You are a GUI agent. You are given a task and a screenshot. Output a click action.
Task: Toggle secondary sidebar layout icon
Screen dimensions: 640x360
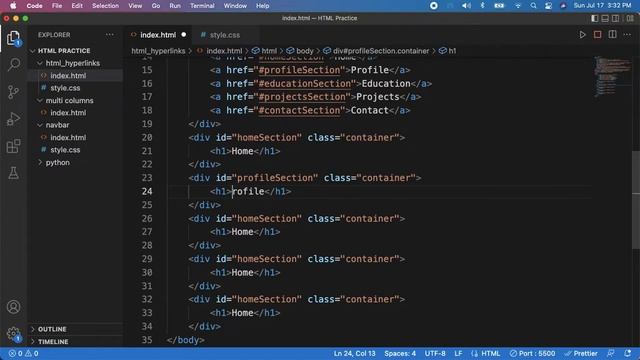pos(616,18)
